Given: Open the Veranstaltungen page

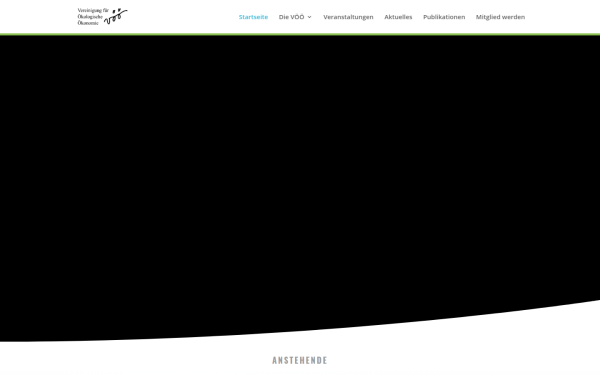Looking at the screenshot, I should (x=348, y=17).
